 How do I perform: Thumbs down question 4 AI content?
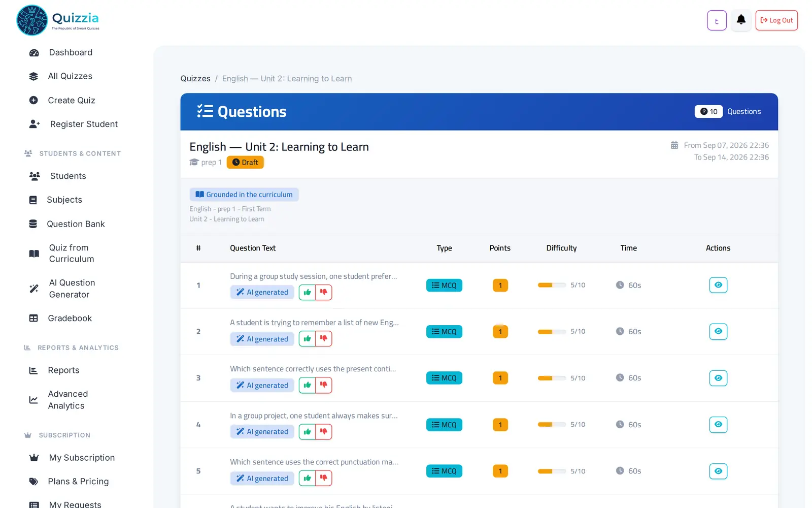click(x=324, y=432)
